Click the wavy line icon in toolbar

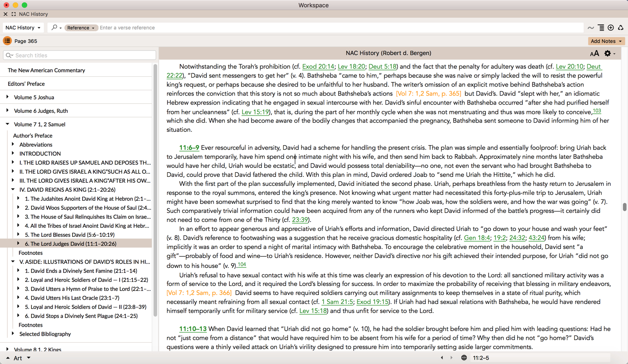(x=591, y=28)
